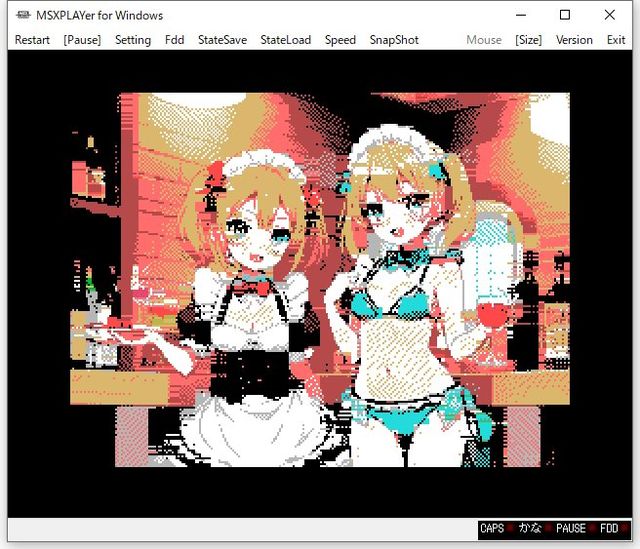Maximize the MSXPLAYer window
Viewport: 640px width, 549px height.
pyautogui.click(x=565, y=15)
